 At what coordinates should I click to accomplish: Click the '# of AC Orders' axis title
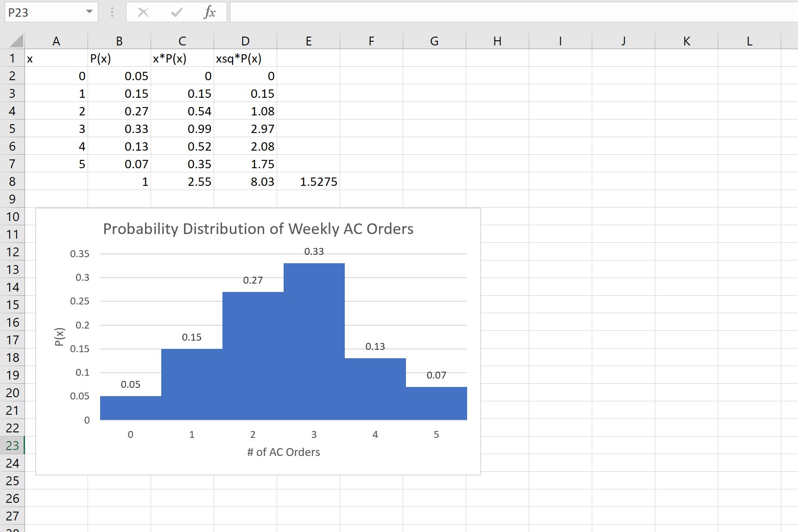(284, 452)
